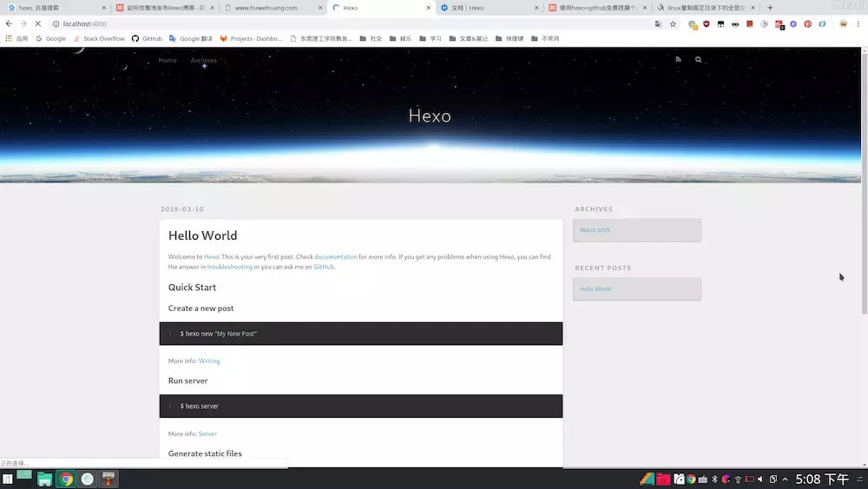
Task: Open the RSS feed icon in header
Action: point(678,59)
